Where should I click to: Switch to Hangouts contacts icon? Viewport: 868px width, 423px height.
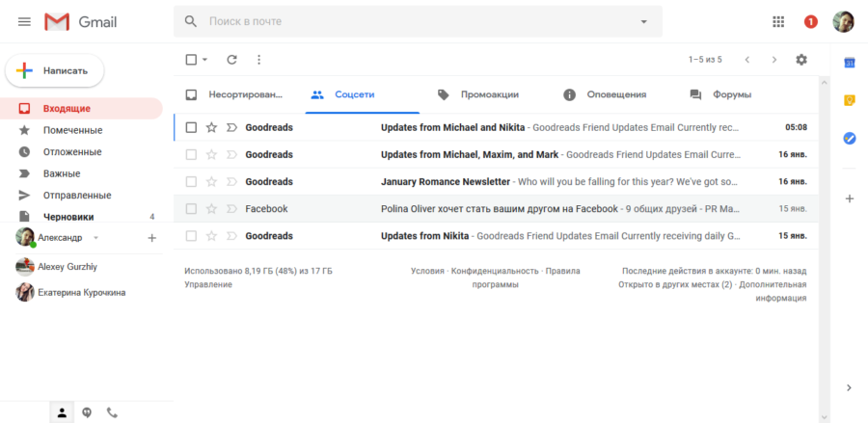pyautogui.click(x=62, y=412)
